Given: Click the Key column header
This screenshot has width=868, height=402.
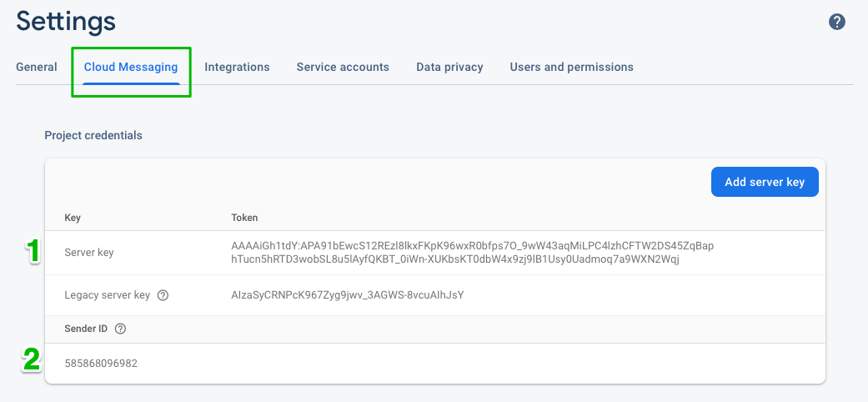Looking at the screenshot, I should pyautogui.click(x=73, y=218).
